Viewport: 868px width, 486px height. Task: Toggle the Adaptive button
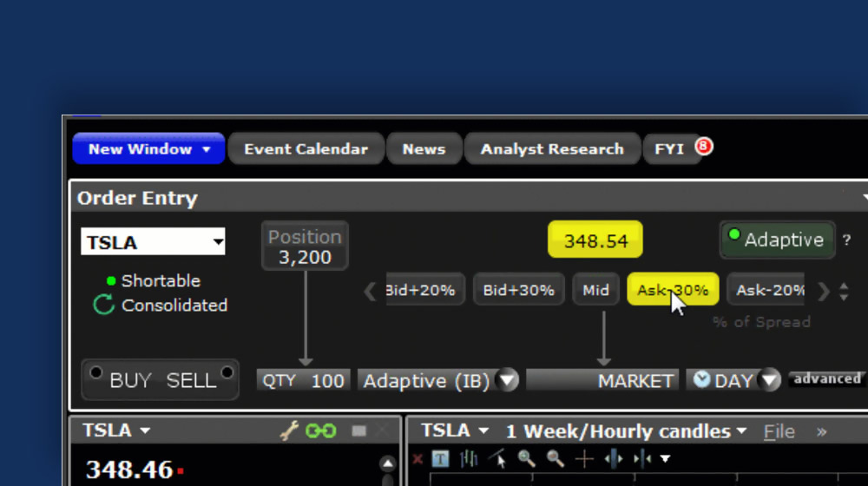pyautogui.click(x=777, y=240)
